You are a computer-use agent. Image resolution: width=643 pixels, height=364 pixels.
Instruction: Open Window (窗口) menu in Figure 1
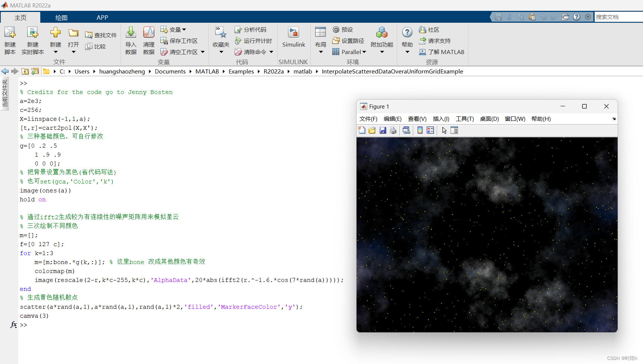pos(515,119)
